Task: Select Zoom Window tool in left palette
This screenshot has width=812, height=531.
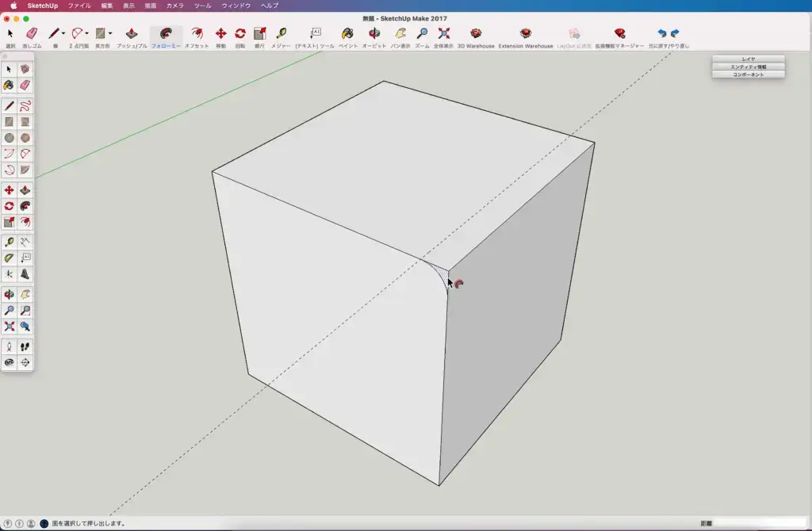Action: (25, 311)
